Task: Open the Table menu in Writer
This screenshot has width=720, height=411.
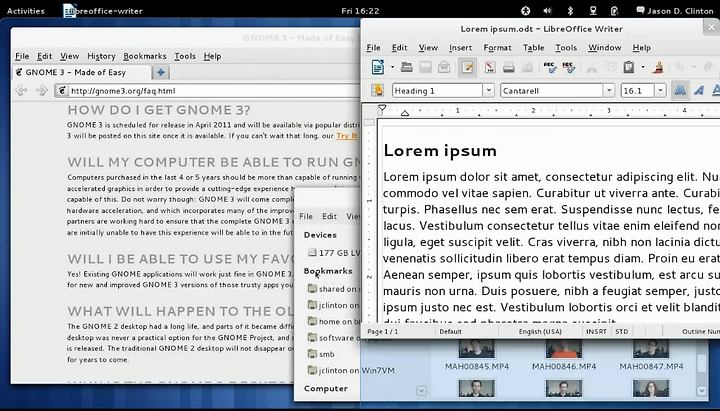Action: click(533, 48)
